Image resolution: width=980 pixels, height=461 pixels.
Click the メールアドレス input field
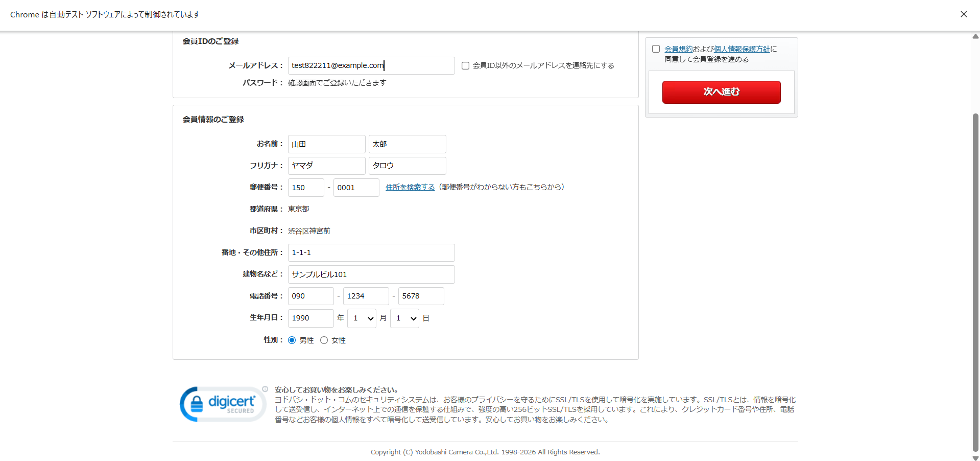tap(371, 66)
